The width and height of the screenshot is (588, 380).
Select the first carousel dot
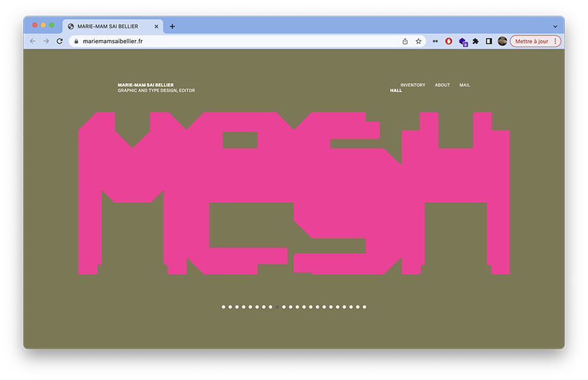tap(223, 307)
